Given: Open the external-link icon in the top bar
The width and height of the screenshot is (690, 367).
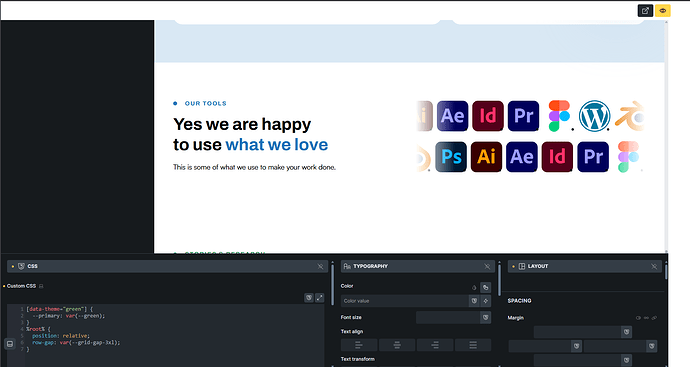Looking at the screenshot, I should (x=645, y=11).
